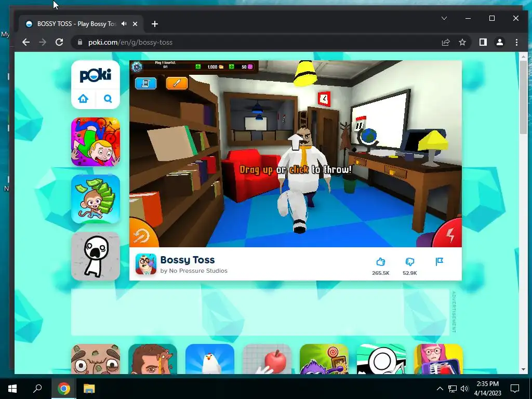Click Chrome forward arrow
The image size is (532, 399).
(x=43, y=43)
